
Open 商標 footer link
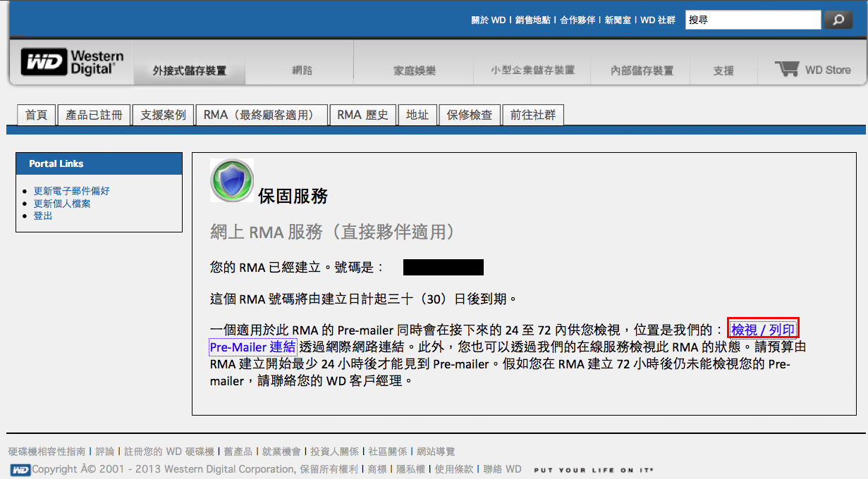(x=377, y=469)
